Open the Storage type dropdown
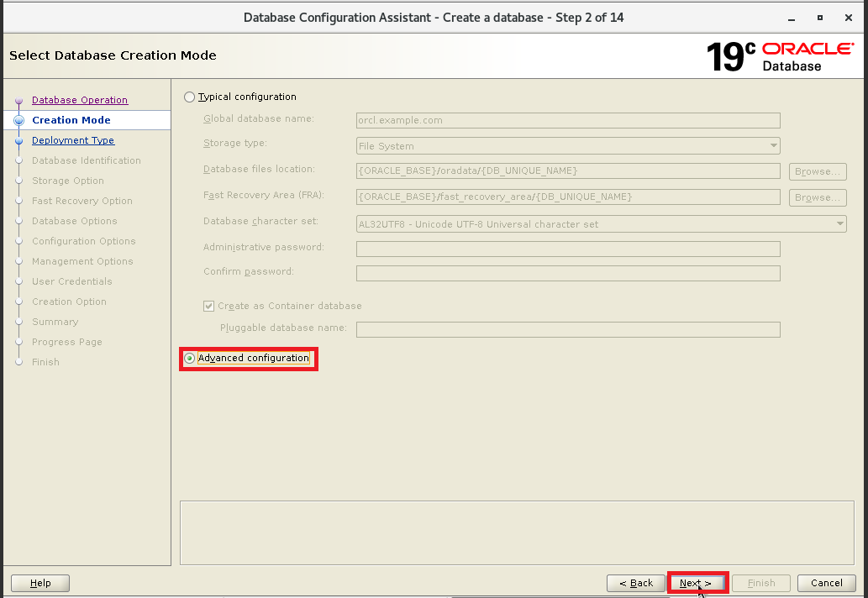 coord(568,146)
